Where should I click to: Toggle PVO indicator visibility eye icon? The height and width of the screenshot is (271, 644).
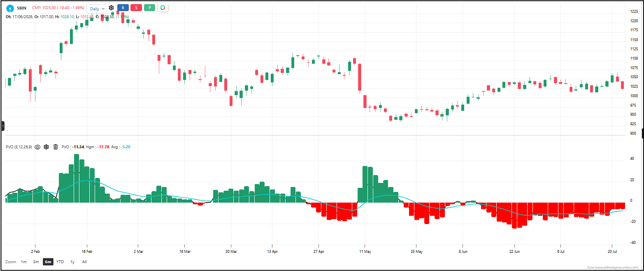[37, 147]
